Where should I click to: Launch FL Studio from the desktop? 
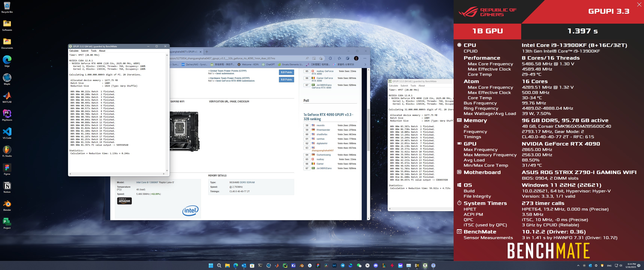click(7, 151)
